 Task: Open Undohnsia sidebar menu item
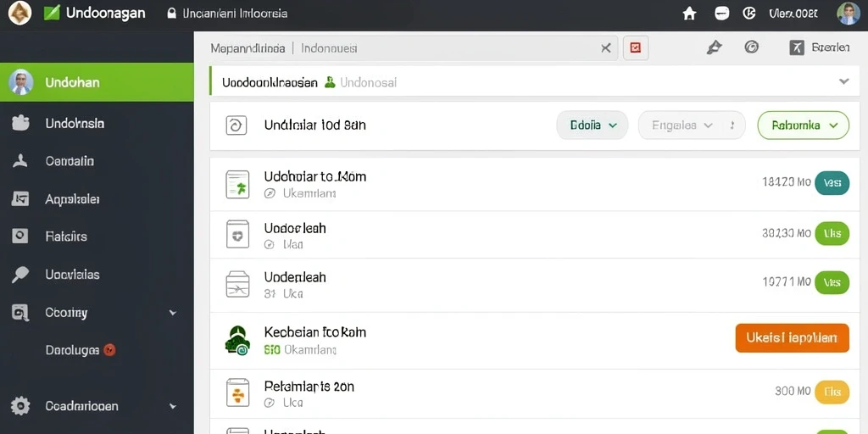97,124
